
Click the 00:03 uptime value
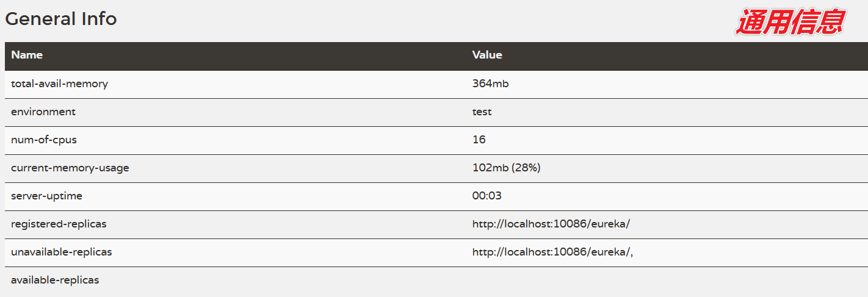487,196
